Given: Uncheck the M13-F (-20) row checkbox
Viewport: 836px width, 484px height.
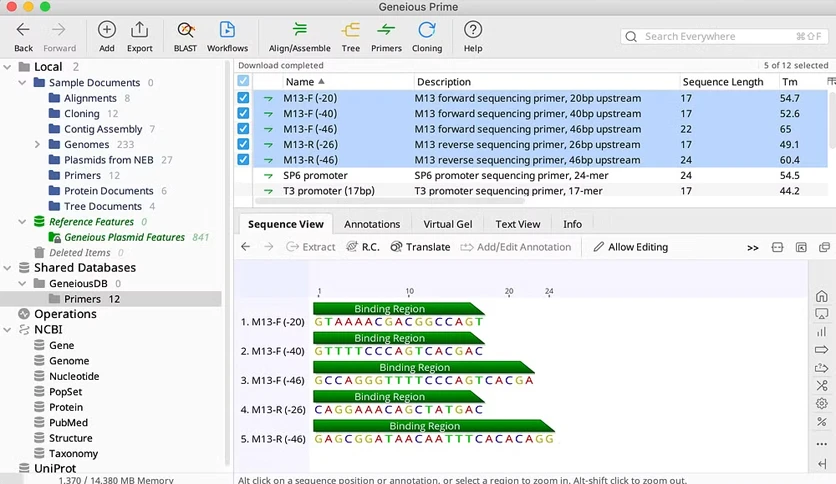Looking at the screenshot, I should (243, 98).
